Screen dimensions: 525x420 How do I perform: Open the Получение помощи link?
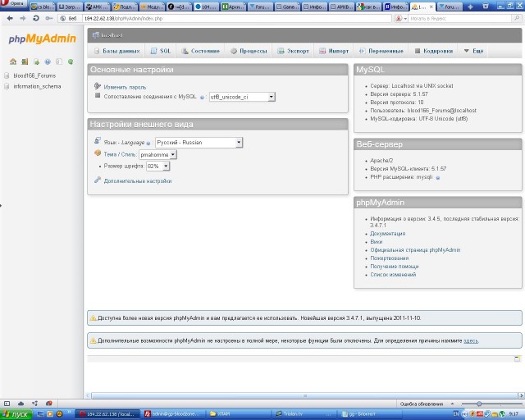[x=395, y=267]
